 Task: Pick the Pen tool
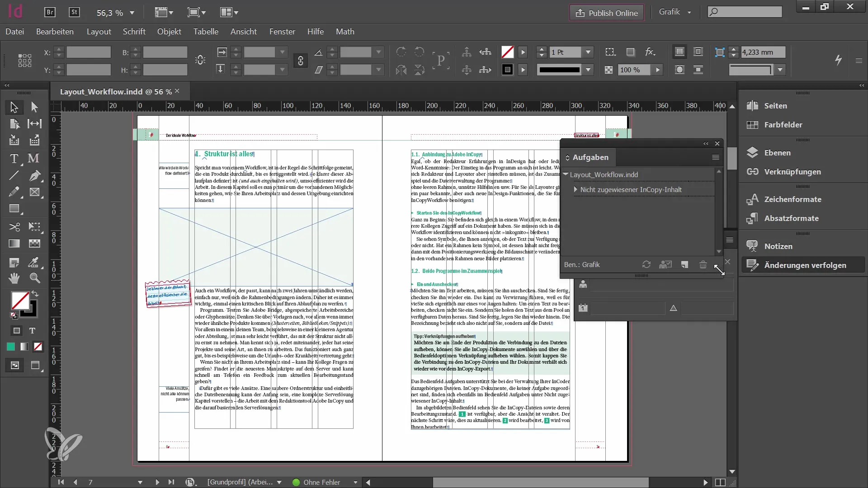pos(34,176)
